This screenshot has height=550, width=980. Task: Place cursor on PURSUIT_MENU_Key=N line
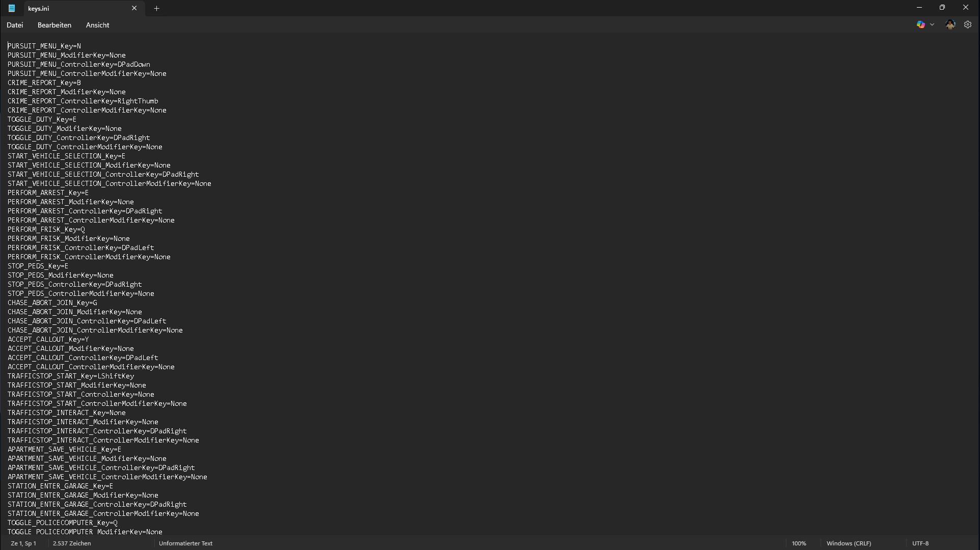(44, 46)
